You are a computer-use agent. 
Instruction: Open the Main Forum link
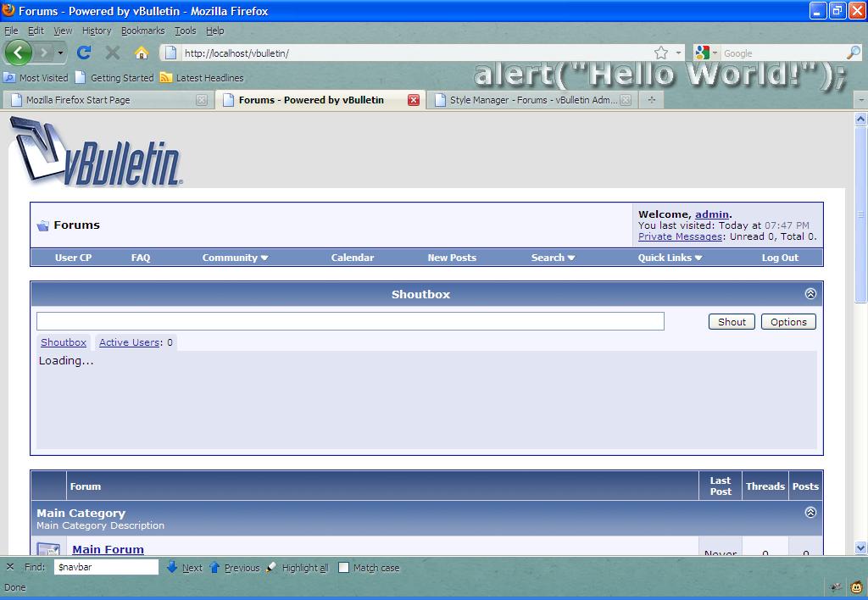click(x=108, y=549)
